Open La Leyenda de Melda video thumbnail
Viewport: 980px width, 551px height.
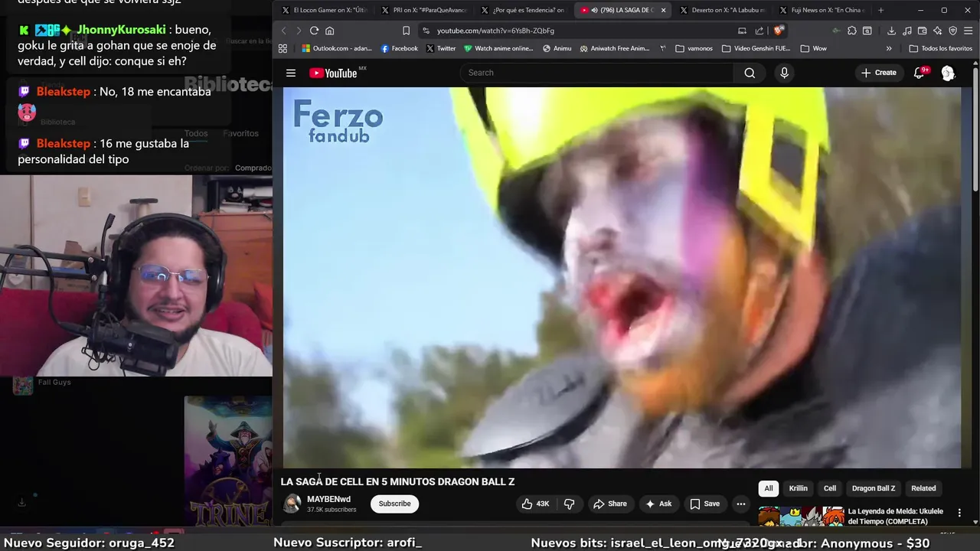[x=801, y=516]
